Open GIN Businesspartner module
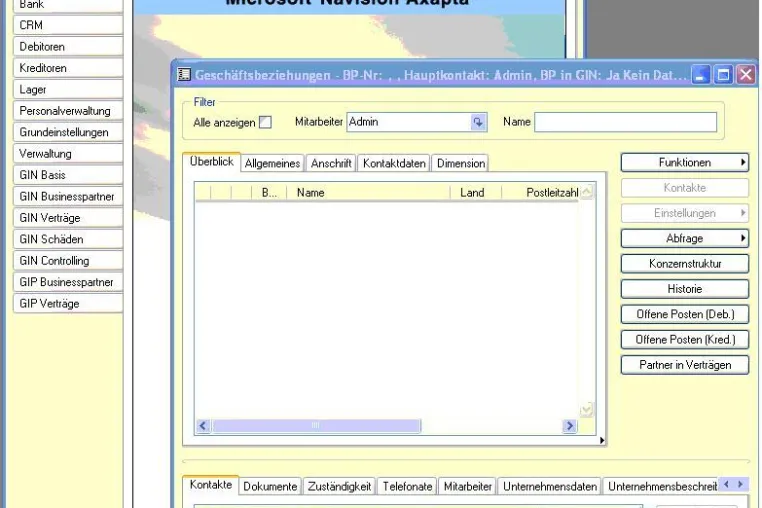Screen dimensions: 762x508 (x=68, y=196)
